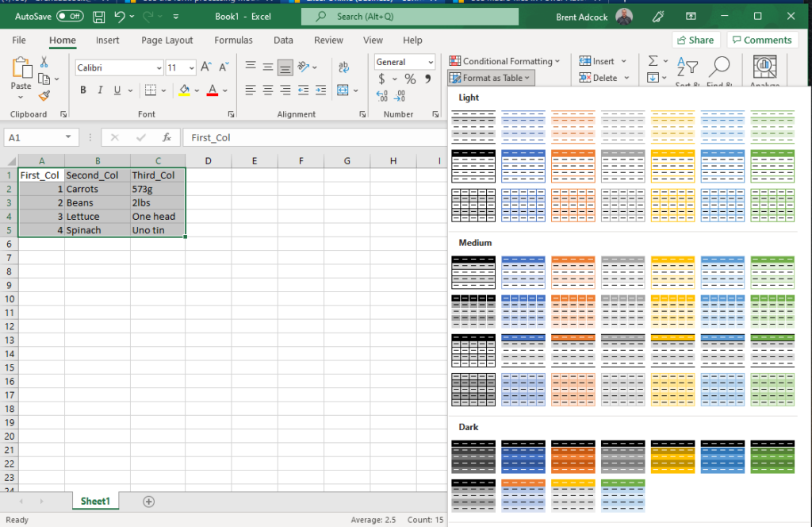Viewport: 812px width, 527px height.
Task: Click the Insert Function fx icon
Action: 167,137
